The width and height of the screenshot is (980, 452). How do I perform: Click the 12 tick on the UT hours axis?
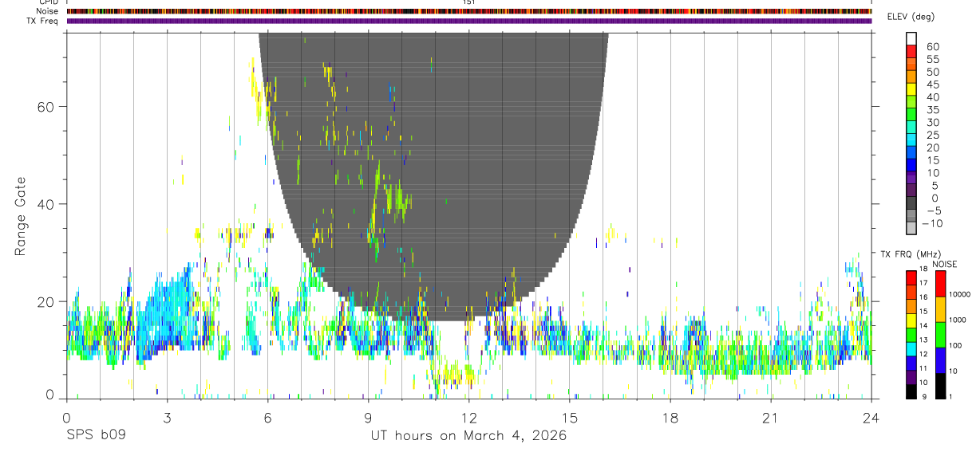pyautogui.click(x=468, y=418)
